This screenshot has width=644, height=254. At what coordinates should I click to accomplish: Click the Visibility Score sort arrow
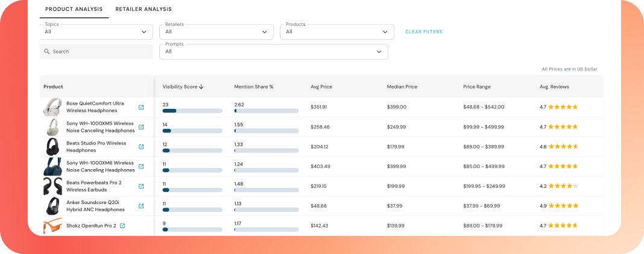tap(201, 87)
